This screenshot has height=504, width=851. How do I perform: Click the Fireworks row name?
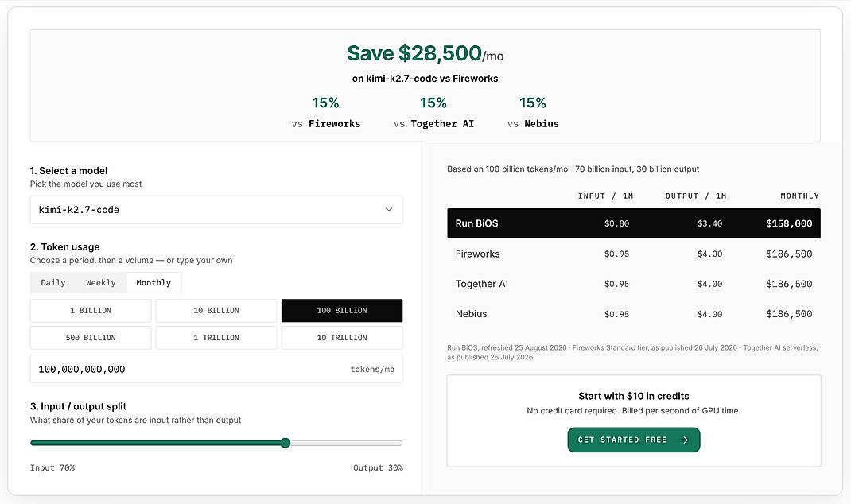(x=478, y=254)
